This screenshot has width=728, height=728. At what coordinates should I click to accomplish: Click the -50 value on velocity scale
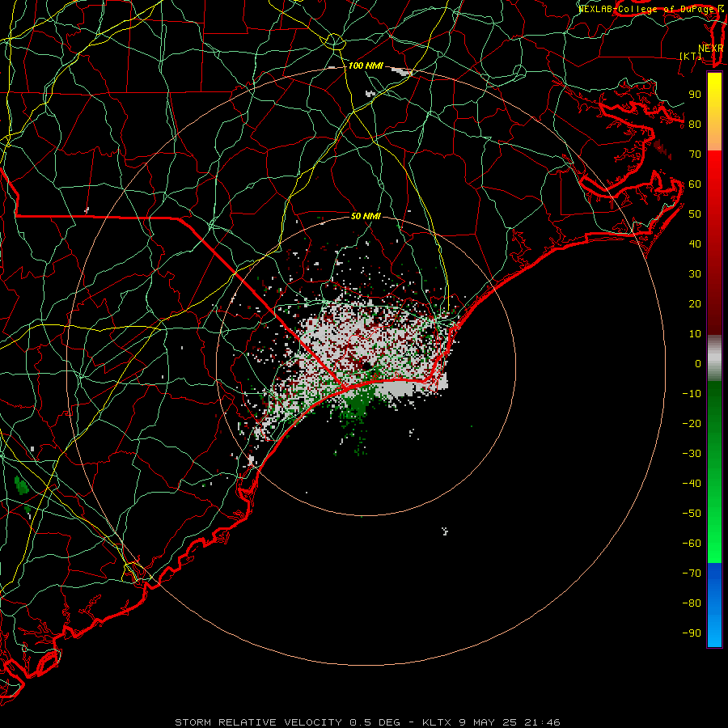[x=692, y=514]
